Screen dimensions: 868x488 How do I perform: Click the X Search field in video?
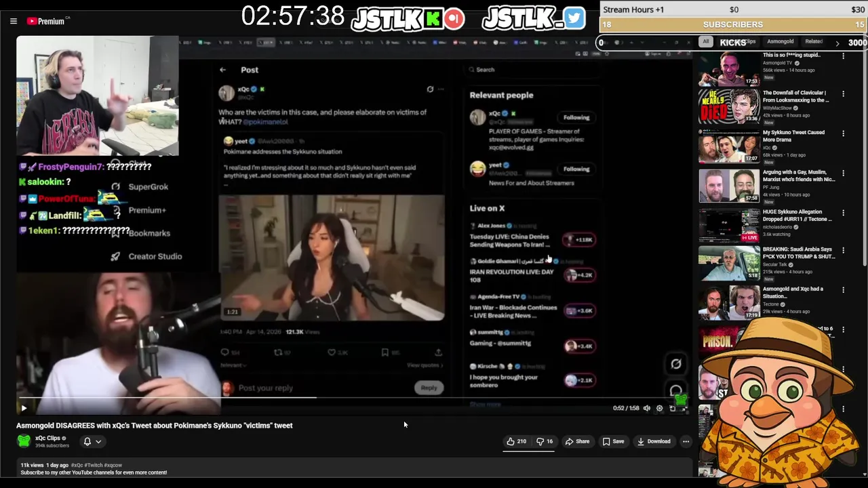pos(532,70)
